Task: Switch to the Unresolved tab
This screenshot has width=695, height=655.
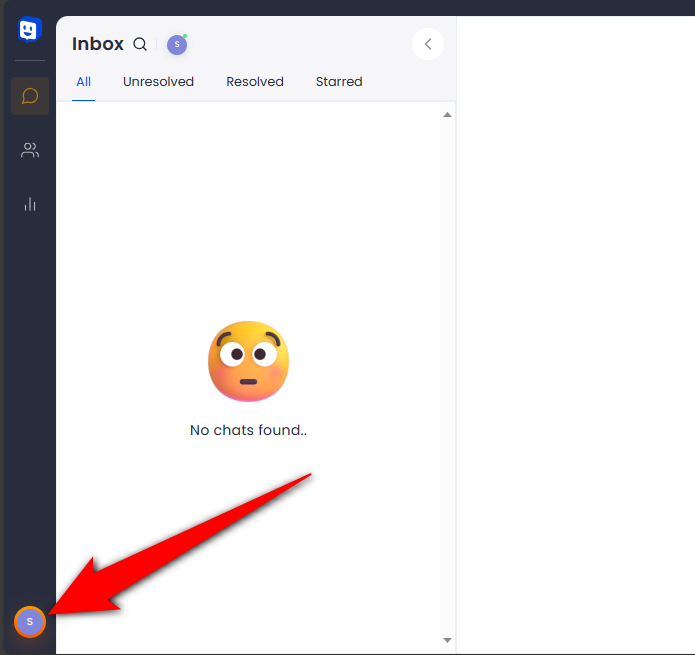Action: pyautogui.click(x=158, y=82)
